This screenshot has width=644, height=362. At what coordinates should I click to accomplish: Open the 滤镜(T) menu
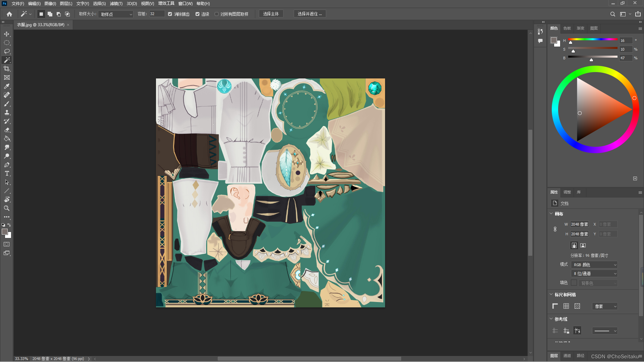116,4
